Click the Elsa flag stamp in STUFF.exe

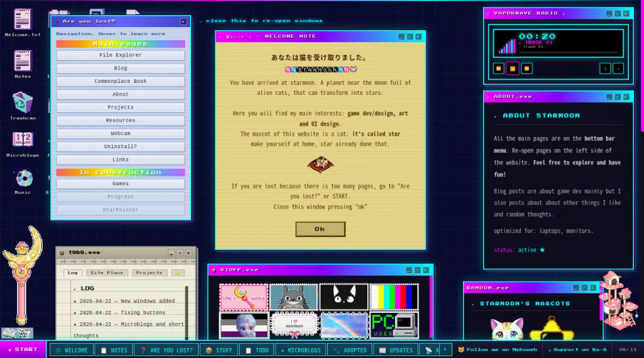[243, 325]
